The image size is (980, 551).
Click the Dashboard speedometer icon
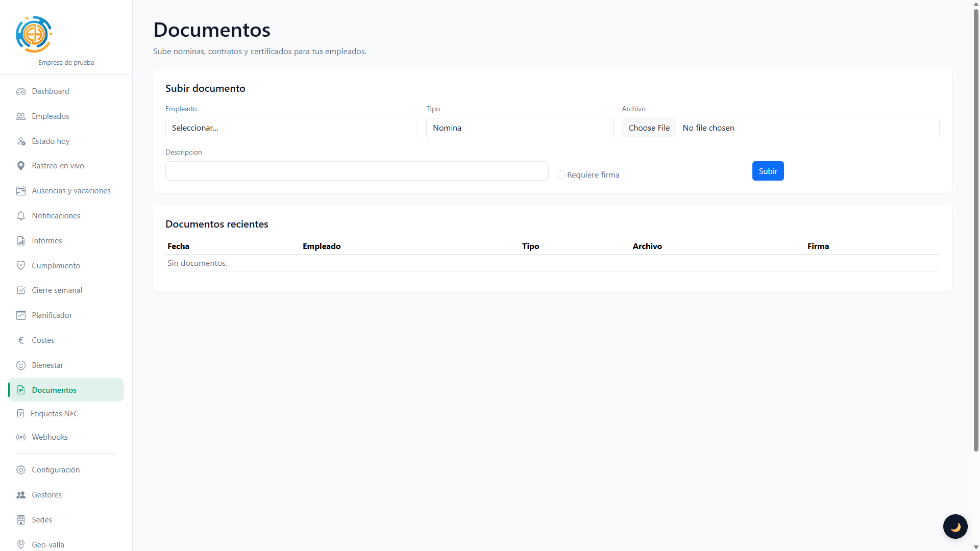tap(21, 91)
